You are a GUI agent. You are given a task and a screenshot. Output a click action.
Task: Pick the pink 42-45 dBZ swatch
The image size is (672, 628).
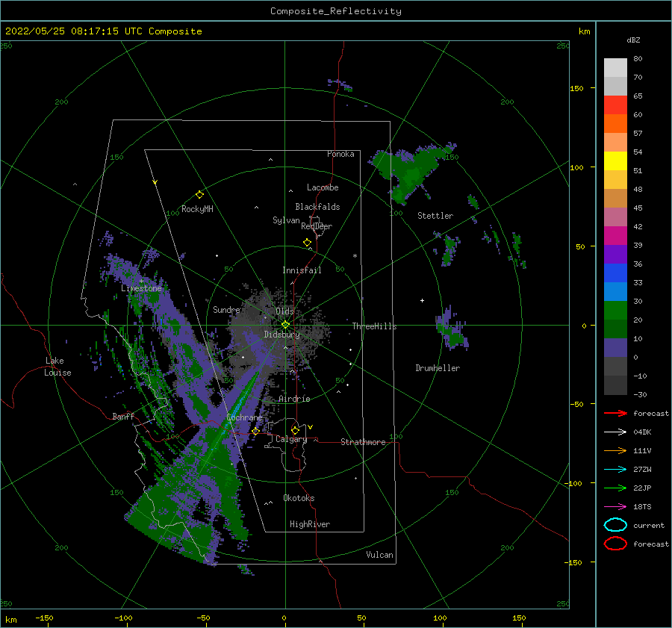[615, 217]
